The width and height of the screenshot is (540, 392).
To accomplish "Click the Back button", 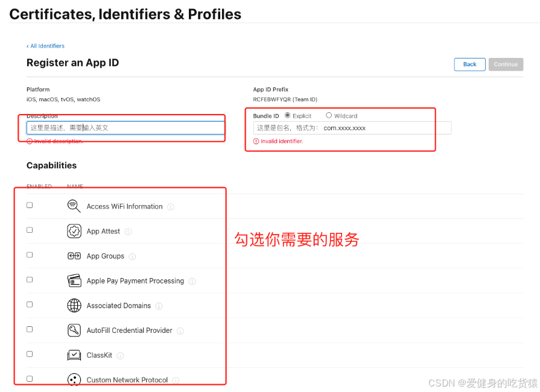I will click(x=469, y=65).
